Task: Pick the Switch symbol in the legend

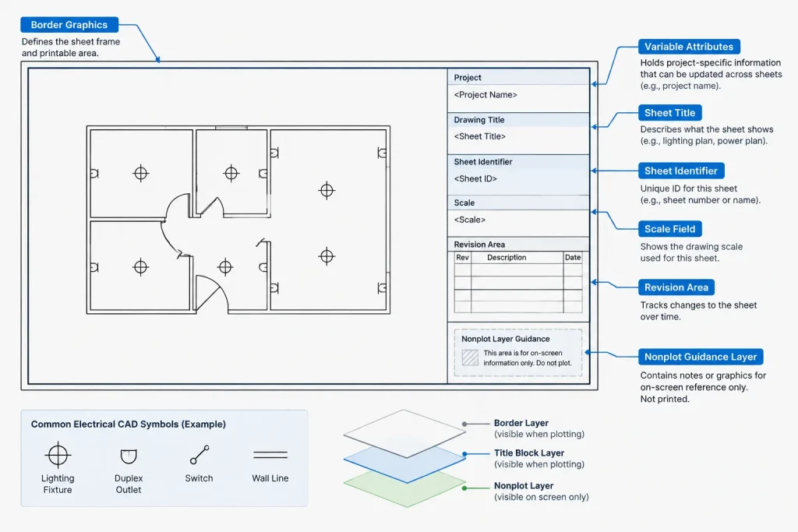Action: (199, 455)
